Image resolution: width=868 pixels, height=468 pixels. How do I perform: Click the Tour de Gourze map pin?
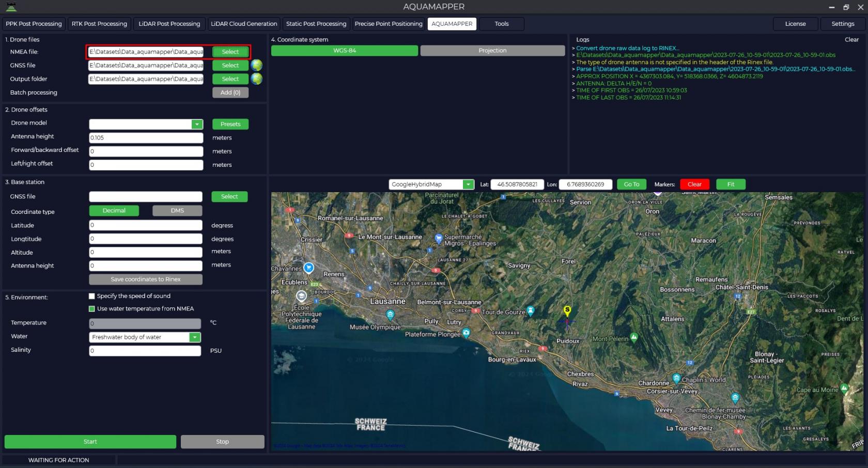(530, 310)
